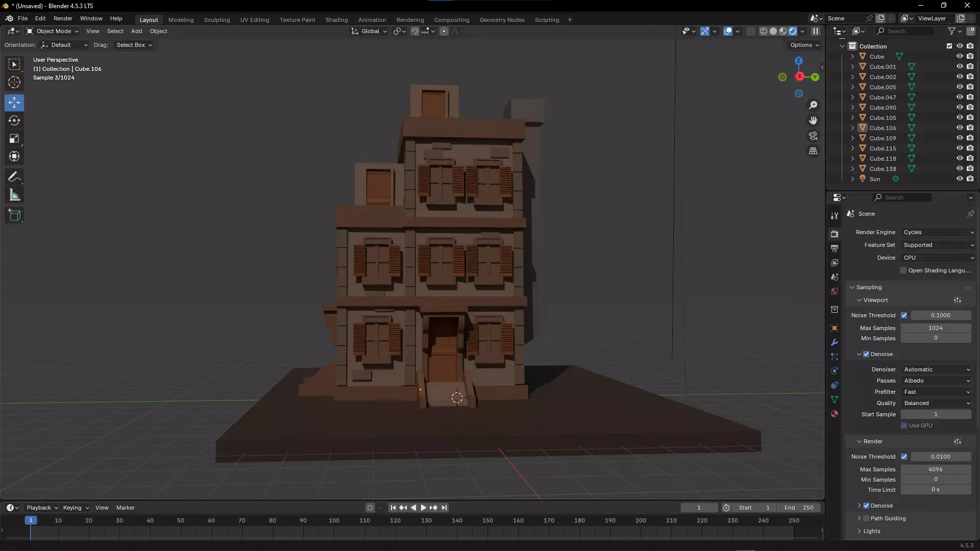Viewport: 980px width, 551px height.
Task: Open Material properties tab icon
Action: pos(835,414)
